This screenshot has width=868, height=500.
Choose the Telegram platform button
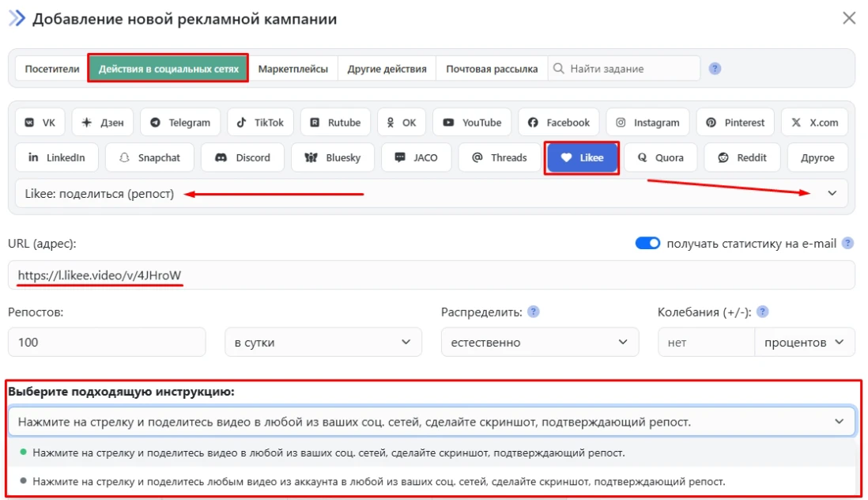click(x=180, y=123)
